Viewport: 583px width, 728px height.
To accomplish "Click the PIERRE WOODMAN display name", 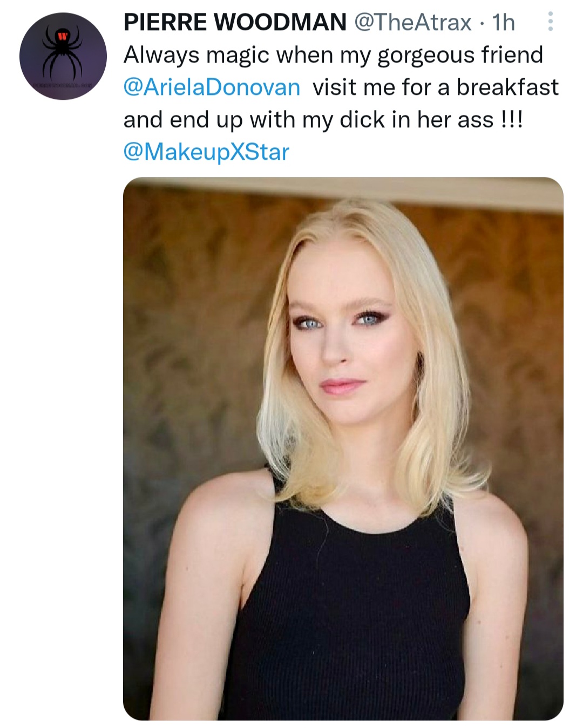I will pyautogui.click(x=235, y=22).
